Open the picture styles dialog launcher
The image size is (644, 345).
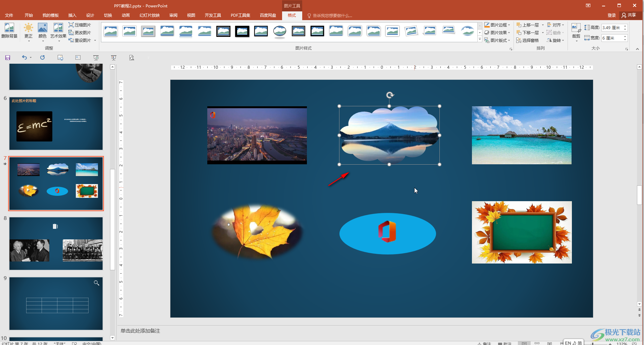pos(511,49)
